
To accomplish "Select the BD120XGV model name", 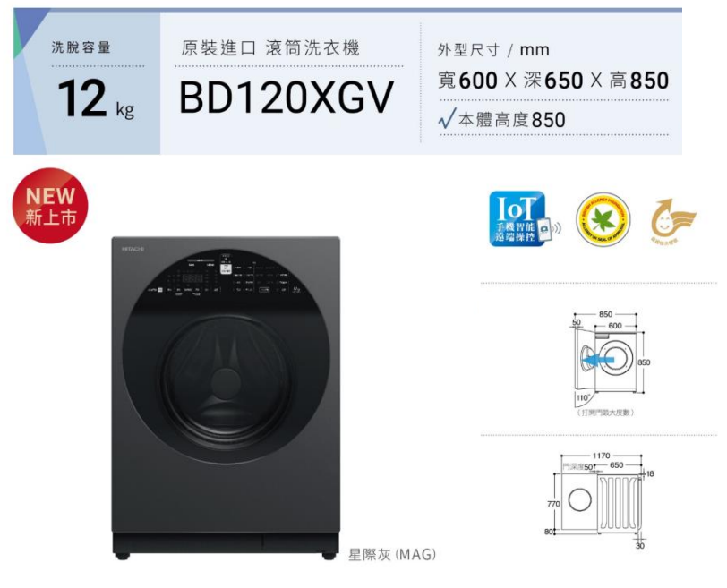I will (287, 98).
